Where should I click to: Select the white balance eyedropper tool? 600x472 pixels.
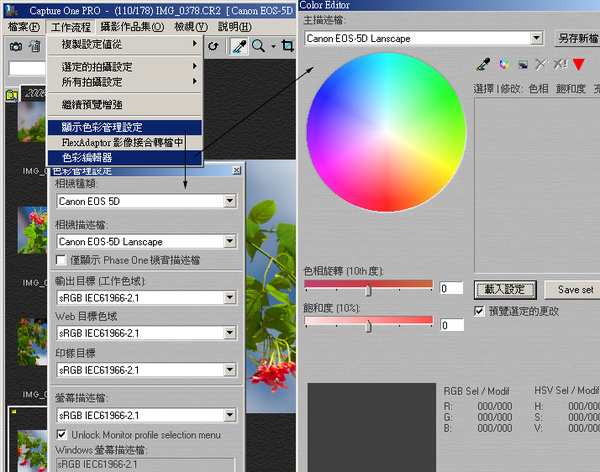[x=240, y=46]
